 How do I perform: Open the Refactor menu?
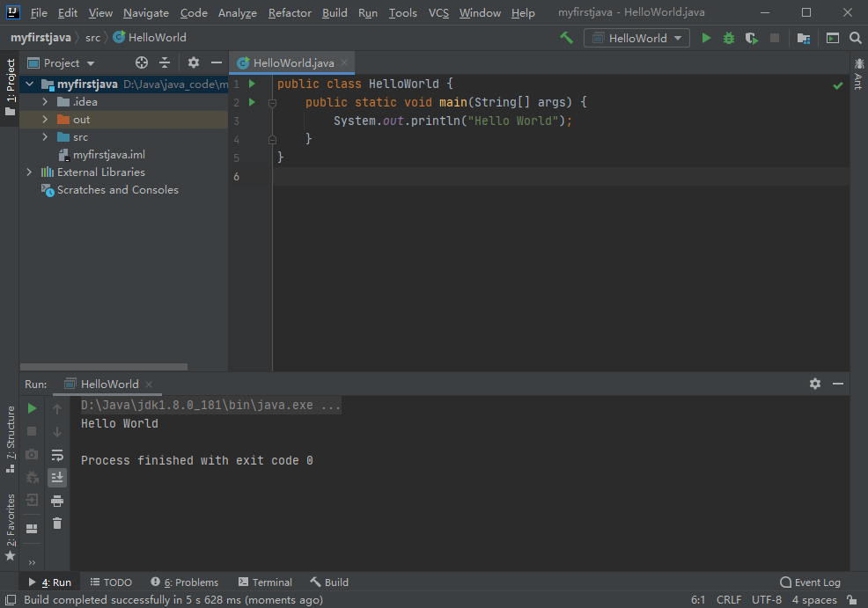[290, 13]
